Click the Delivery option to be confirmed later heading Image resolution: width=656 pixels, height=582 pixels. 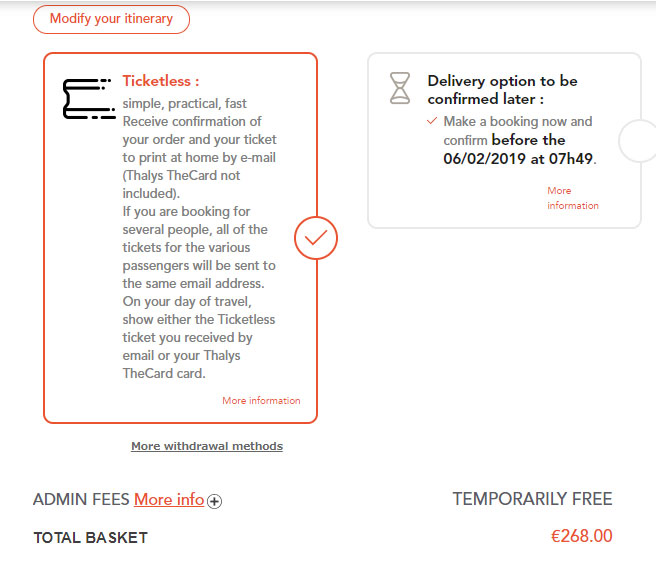click(502, 90)
